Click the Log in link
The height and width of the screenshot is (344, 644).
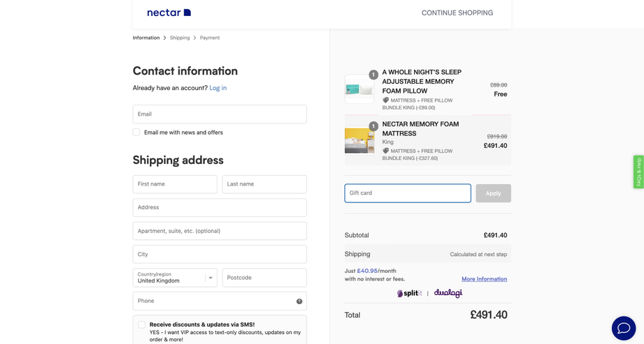coord(217,88)
